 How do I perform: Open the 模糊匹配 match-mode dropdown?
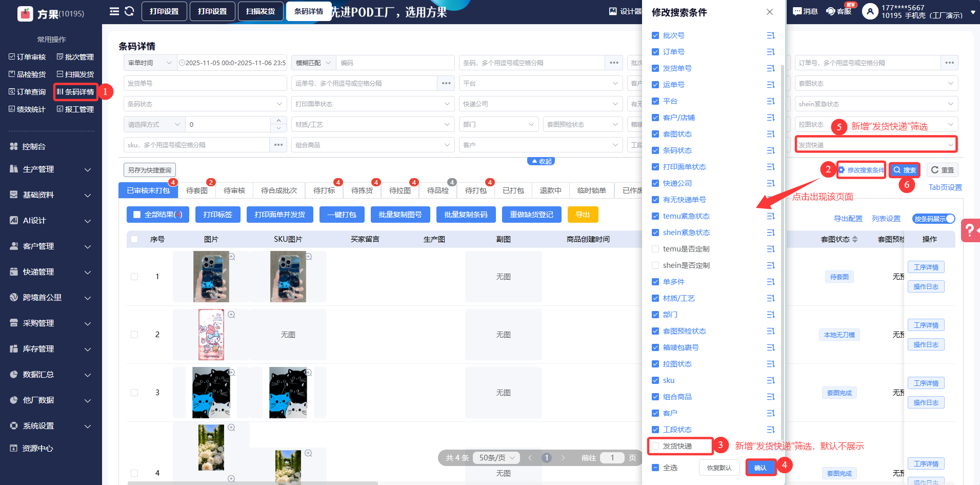[313, 63]
